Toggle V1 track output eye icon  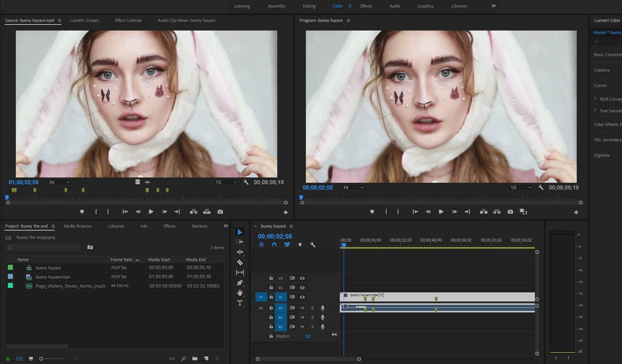(302, 297)
